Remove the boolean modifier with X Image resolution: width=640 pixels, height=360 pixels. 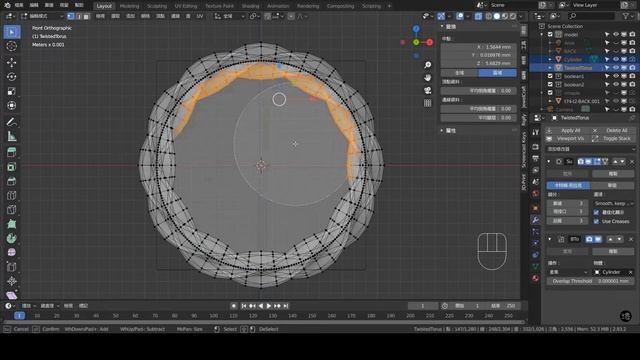(x=631, y=239)
